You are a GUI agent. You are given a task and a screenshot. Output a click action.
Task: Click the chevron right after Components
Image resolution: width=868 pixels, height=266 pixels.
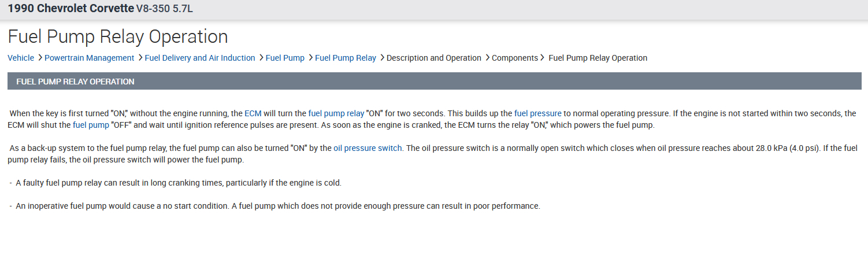point(542,58)
